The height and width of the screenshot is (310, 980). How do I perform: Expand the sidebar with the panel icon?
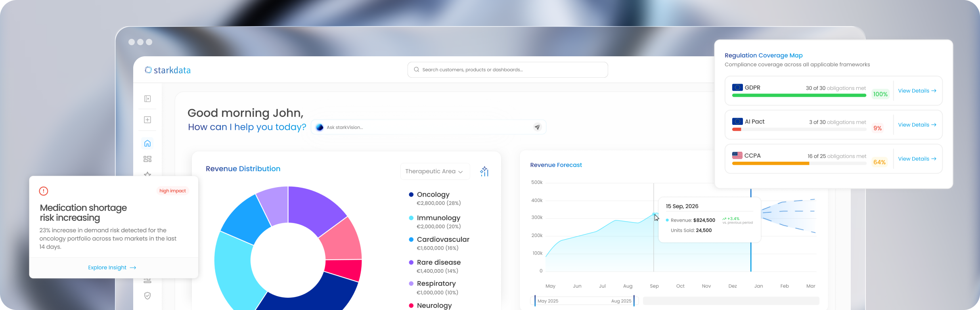147,99
